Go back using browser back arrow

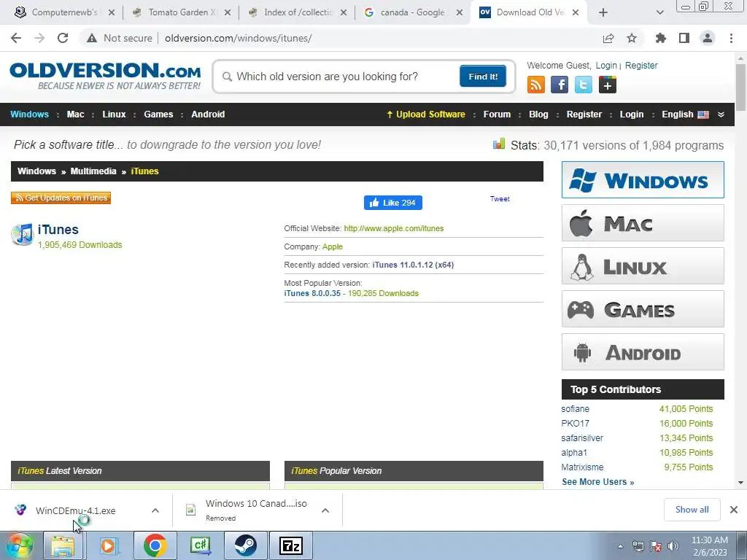pyautogui.click(x=16, y=38)
